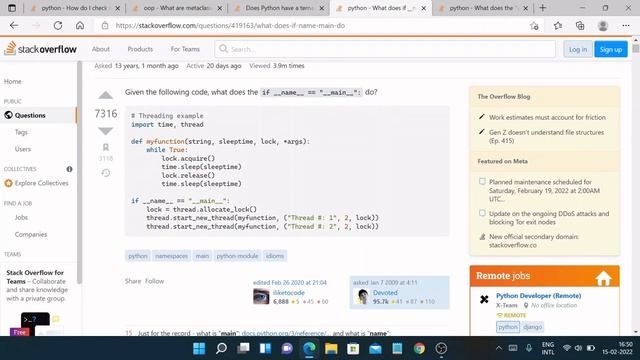Screen dimensions: 640x360
Task: Open editor's edited timestamp link
Action: point(290,282)
